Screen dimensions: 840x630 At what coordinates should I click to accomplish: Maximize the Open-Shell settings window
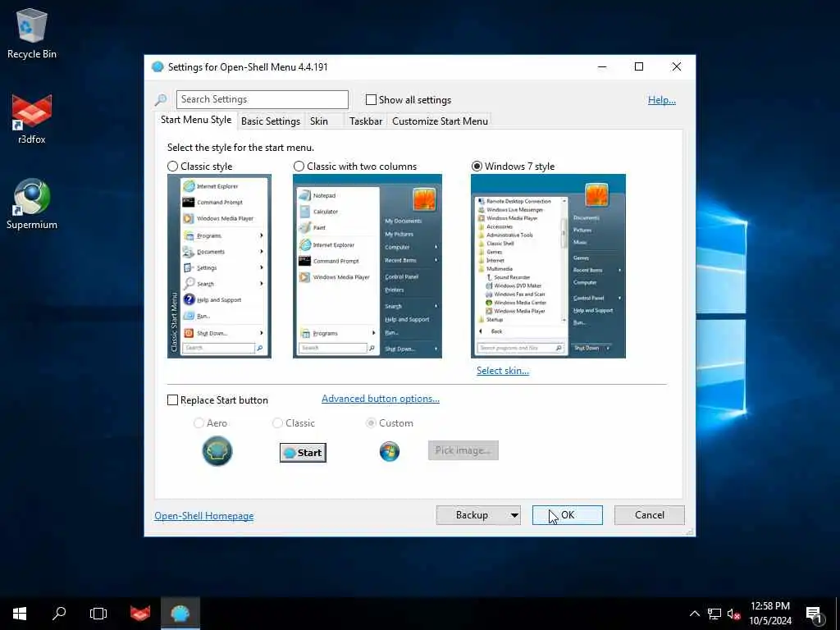638,66
